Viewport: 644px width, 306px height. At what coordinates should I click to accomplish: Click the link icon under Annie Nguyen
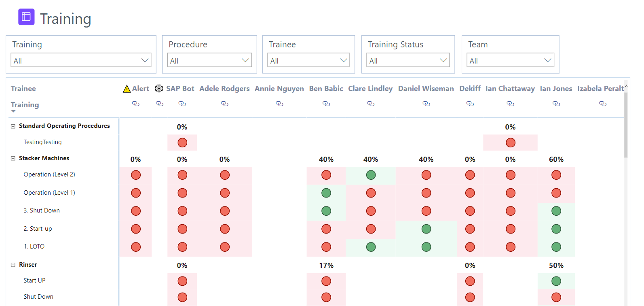click(279, 104)
